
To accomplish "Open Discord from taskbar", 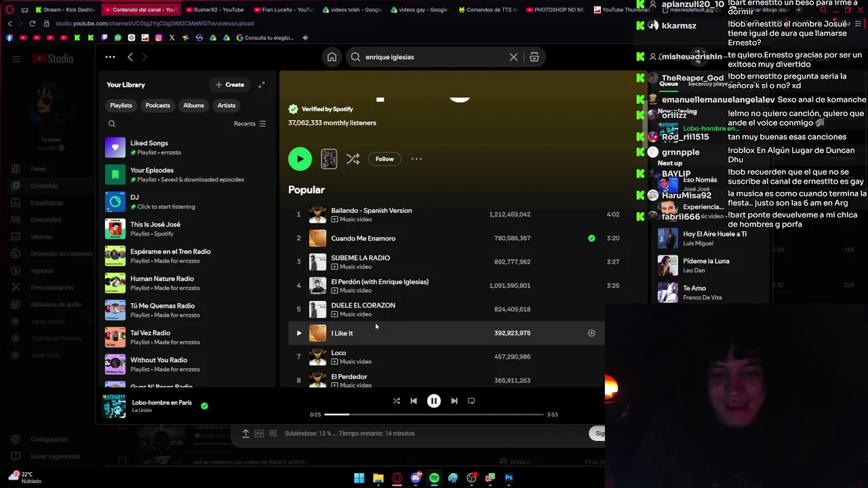I will coord(416,478).
